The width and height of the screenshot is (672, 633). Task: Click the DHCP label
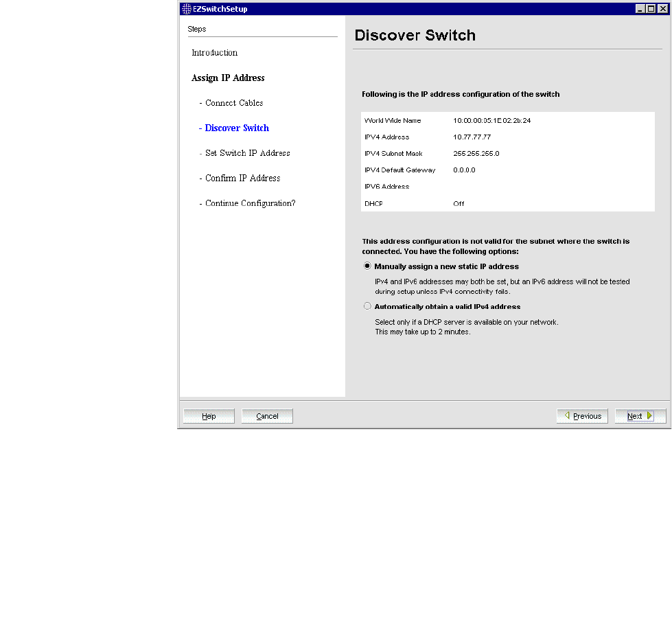click(373, 204)
